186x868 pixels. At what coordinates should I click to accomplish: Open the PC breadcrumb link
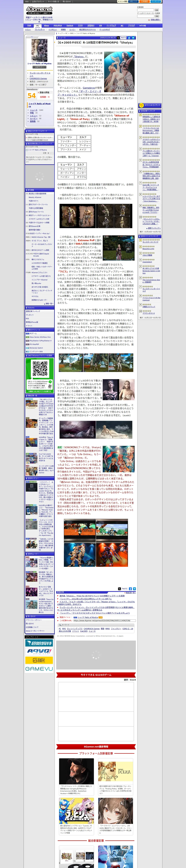tap(66, 33)
